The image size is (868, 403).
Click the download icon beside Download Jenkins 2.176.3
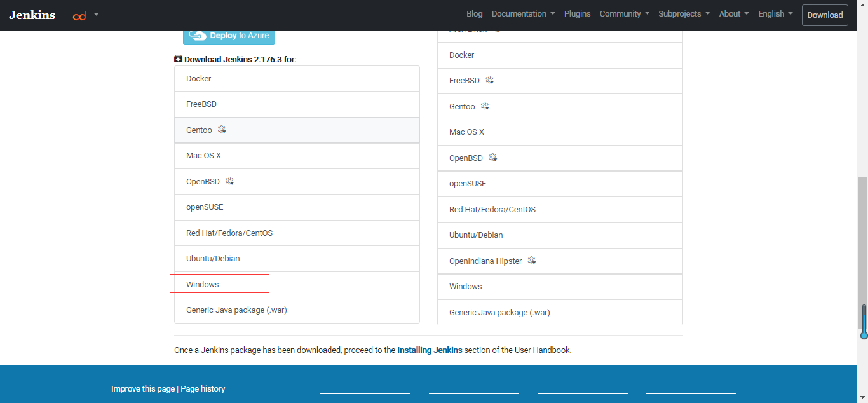179,59
